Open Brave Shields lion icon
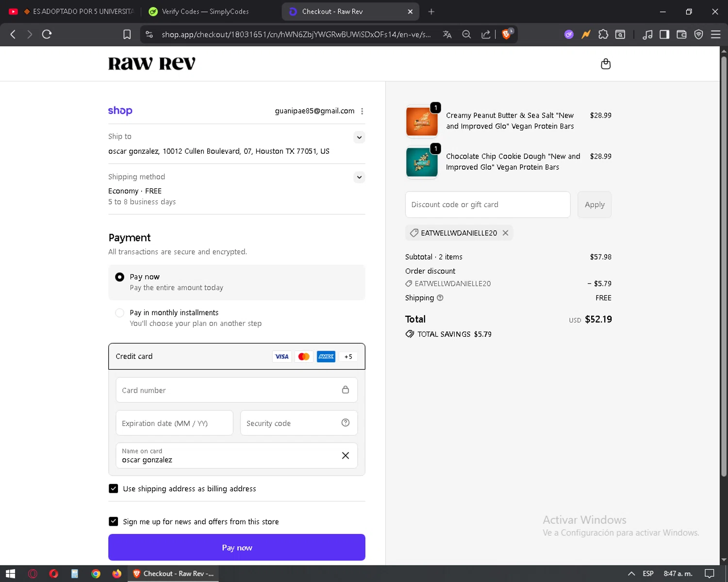Image resolution: width=728 pixels, height=582 pixels. click(507, 34)
